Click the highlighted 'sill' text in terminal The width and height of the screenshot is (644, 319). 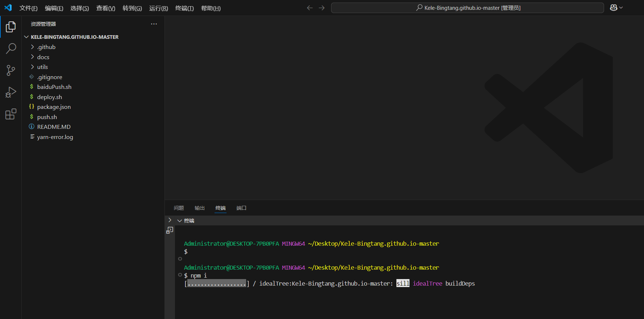pyautogui.click(x=403, y=283)
